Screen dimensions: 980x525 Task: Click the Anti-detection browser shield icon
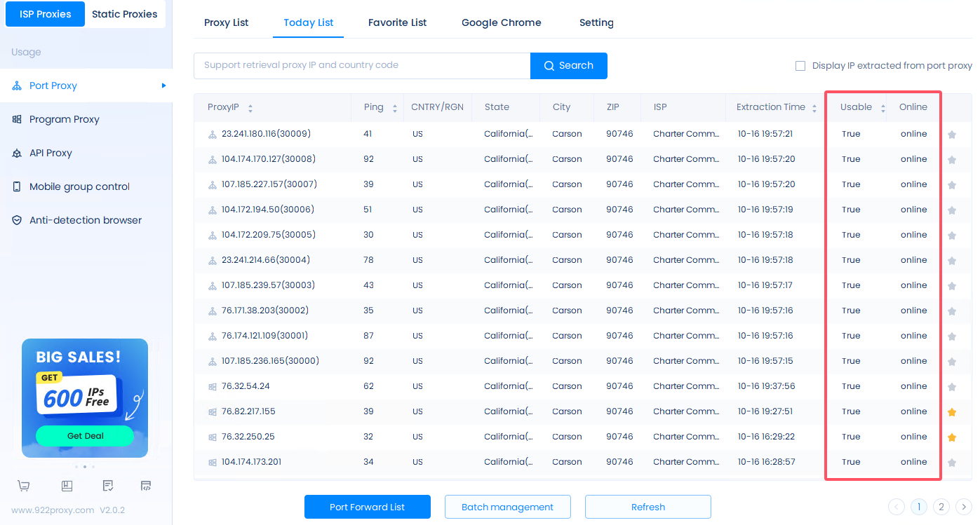17,220
